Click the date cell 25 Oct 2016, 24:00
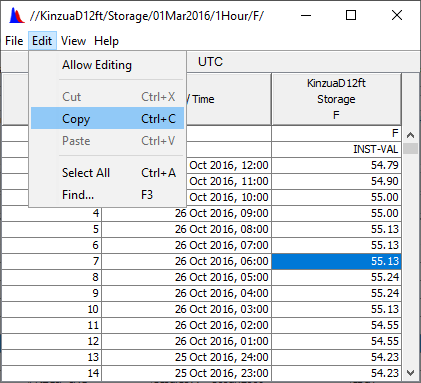The width and height of the screenshot is (421, 383). point(186,357)
